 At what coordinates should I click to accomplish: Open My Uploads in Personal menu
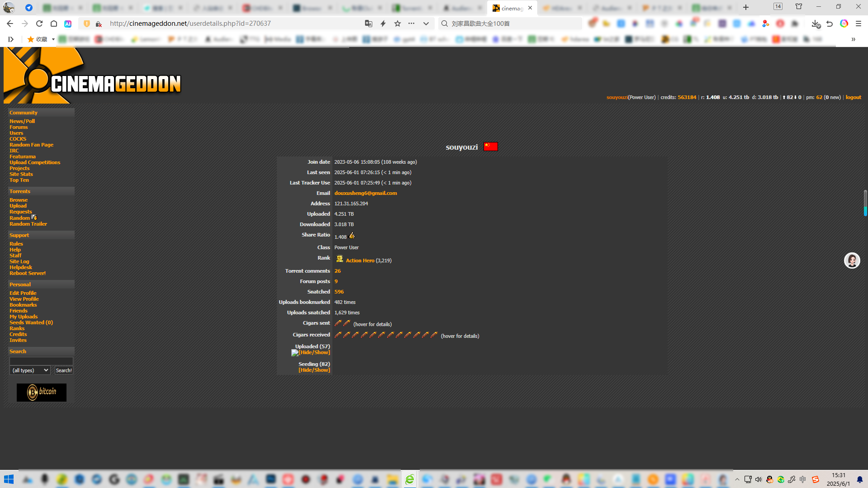pyautogui.click(x=24, y=317)
